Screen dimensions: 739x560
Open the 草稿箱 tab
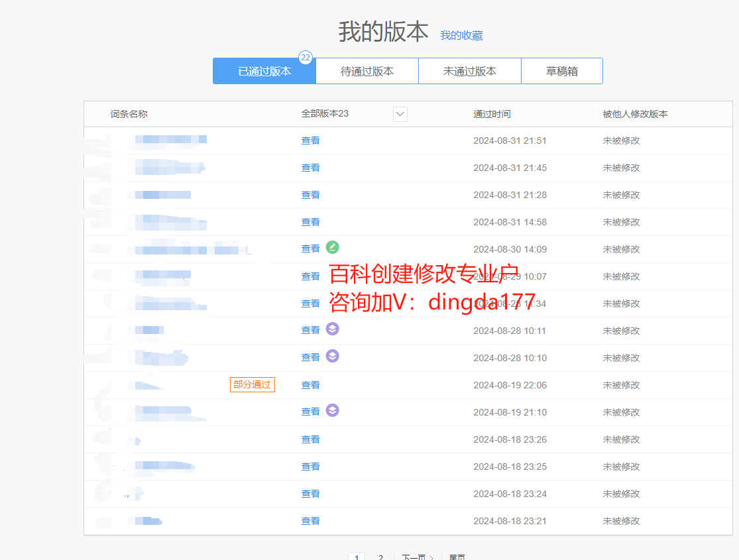562,71
